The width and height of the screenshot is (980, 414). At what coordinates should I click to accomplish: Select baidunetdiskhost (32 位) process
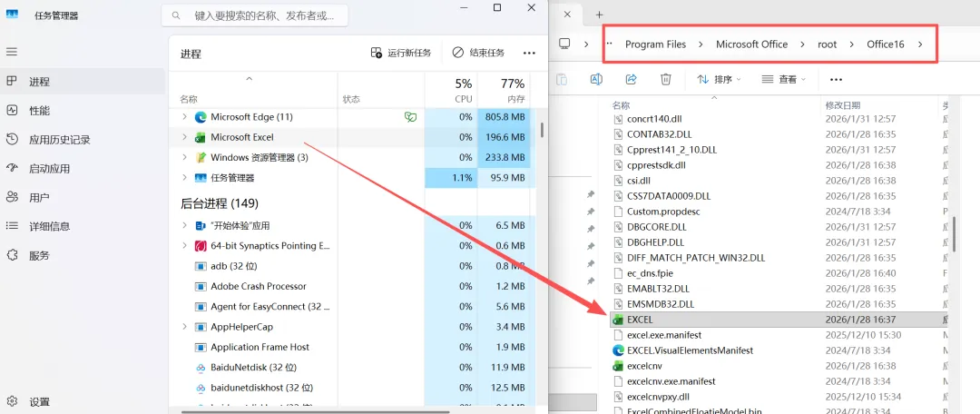352,388
